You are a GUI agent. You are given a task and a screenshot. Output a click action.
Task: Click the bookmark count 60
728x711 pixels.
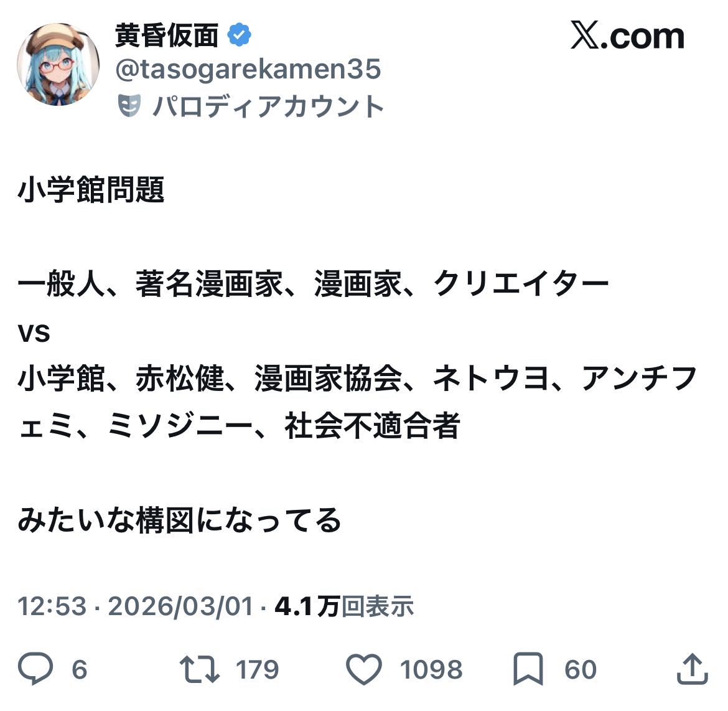tap(581, 670)
